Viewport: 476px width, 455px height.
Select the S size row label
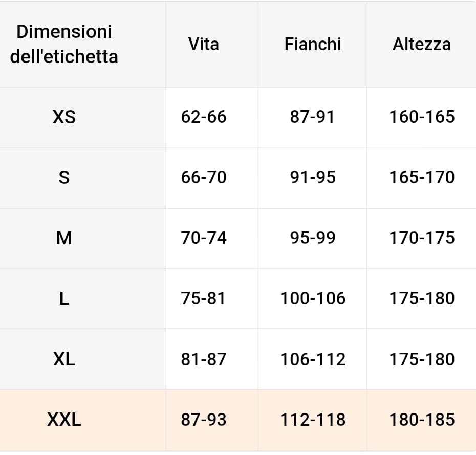(64, 178)
